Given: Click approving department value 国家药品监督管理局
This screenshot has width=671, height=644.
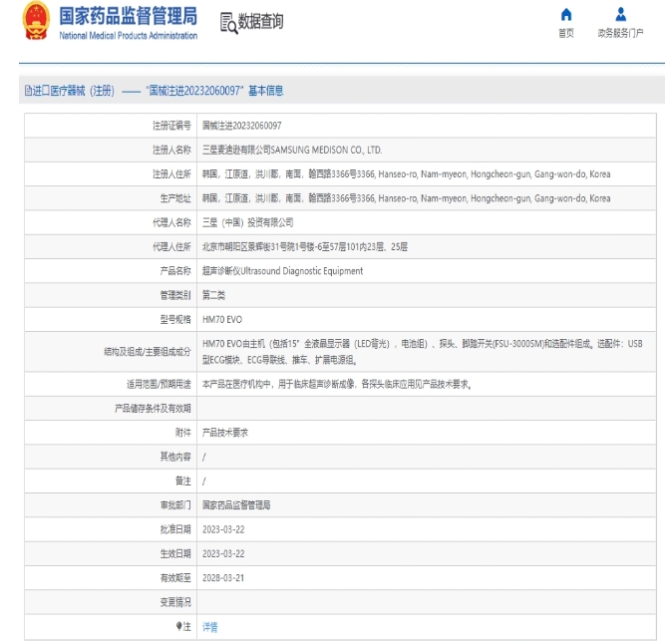Looking at the screenshot, I should click(236, 505).
